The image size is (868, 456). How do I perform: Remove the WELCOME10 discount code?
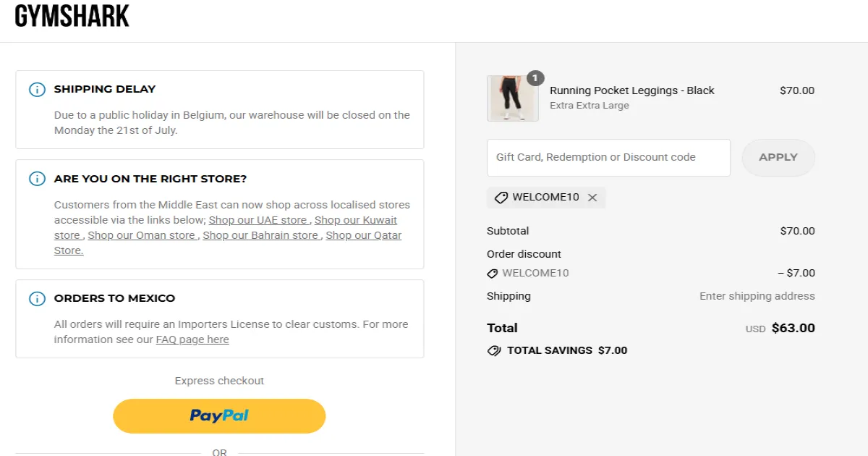click(x=592, y=197)
